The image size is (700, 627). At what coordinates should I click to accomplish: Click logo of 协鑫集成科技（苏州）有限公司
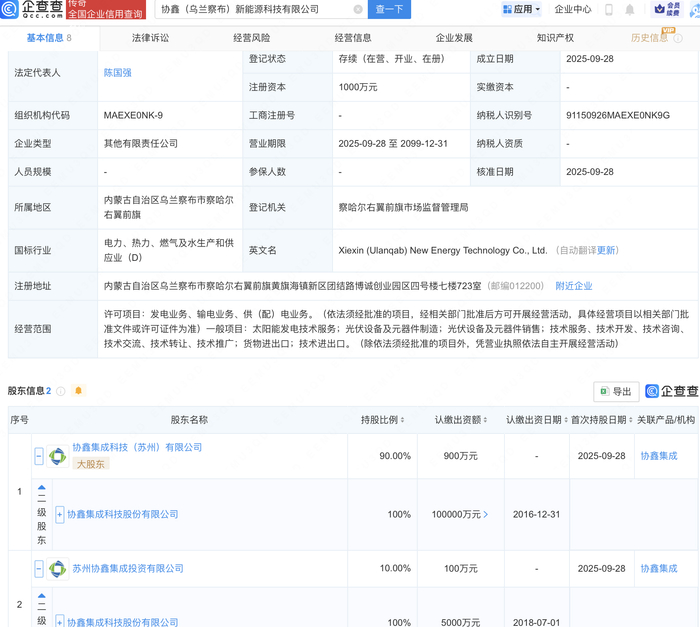[x=58, y=456]
